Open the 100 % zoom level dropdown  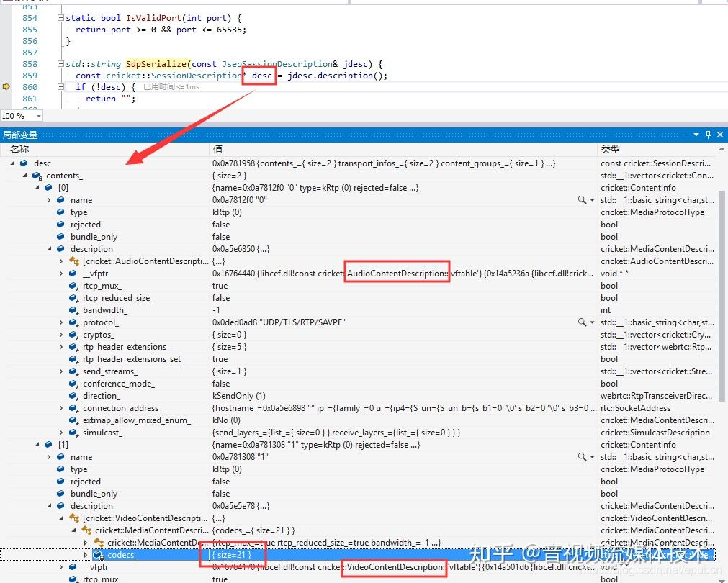click(x=37, y=116)
